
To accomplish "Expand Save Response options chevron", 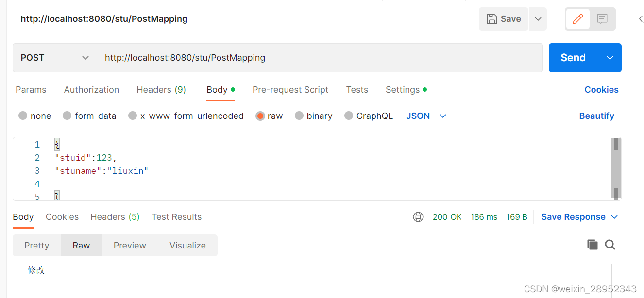I will (614, 217).
